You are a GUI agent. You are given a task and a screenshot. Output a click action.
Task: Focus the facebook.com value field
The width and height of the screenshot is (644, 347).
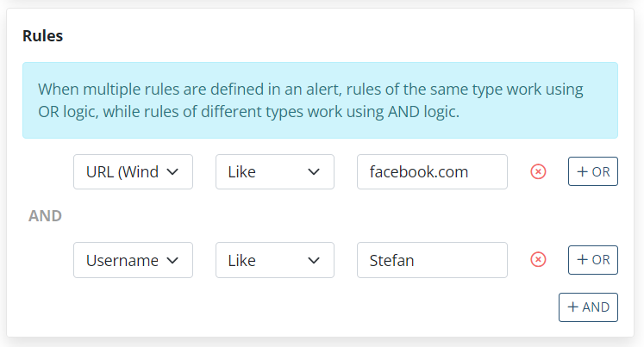(432, 172)
